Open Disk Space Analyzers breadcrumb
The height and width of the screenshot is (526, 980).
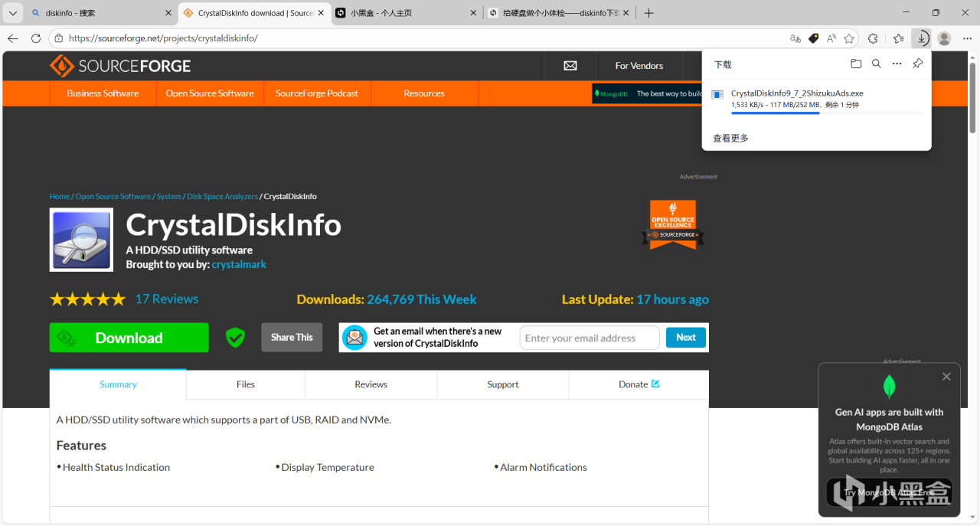coord(222,197)
